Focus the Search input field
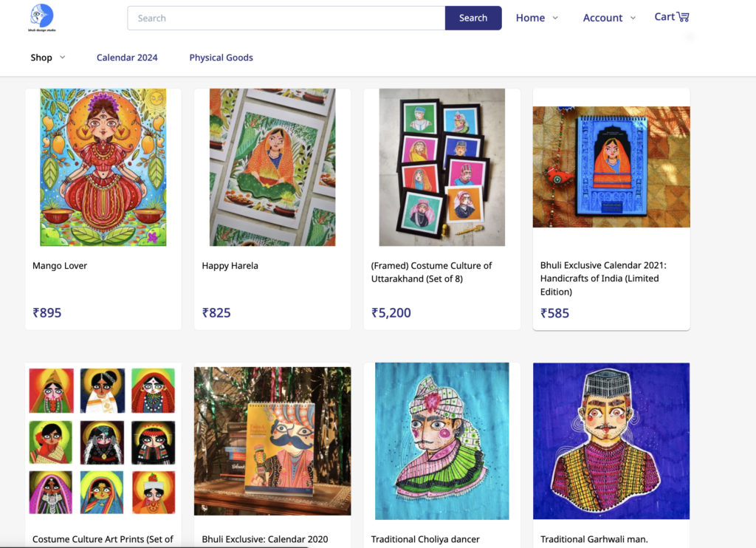The image size is (756, 548). pyautogui.click(x=286, y=18)
